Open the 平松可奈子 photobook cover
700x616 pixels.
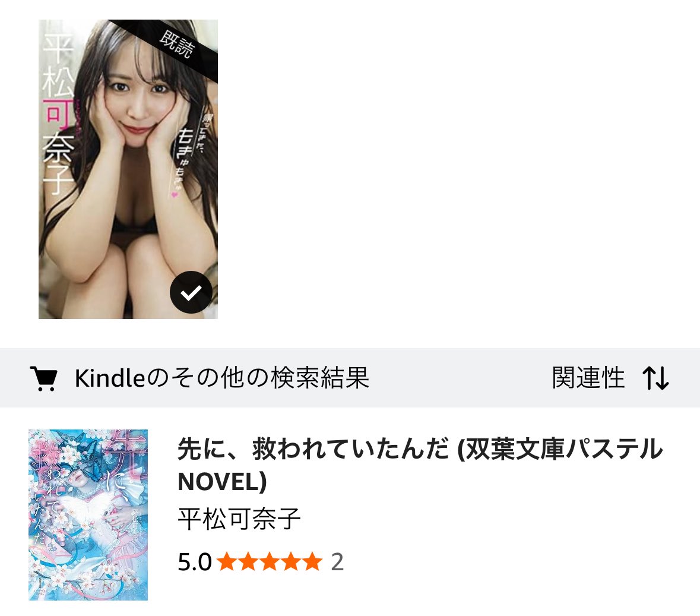click(x=128, y=169)
